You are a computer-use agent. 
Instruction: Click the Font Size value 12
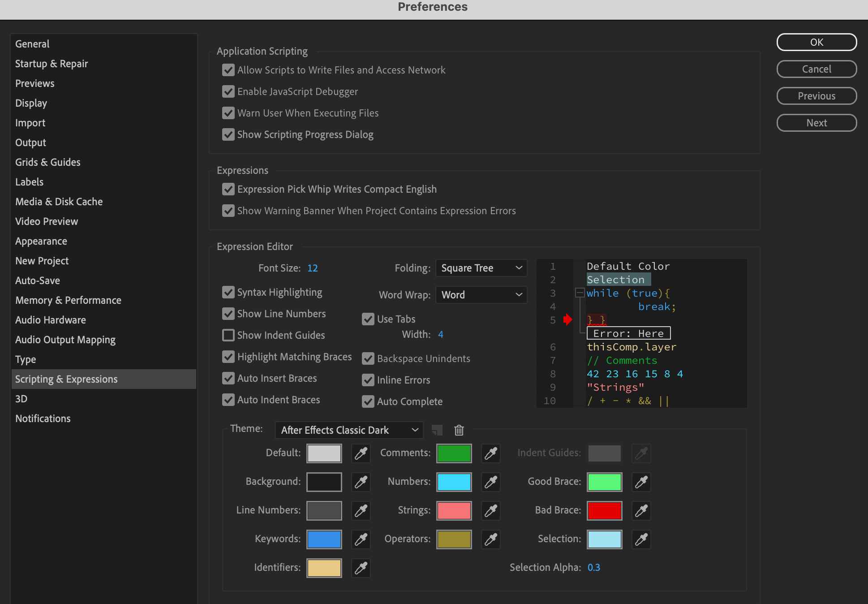[312, 268]
